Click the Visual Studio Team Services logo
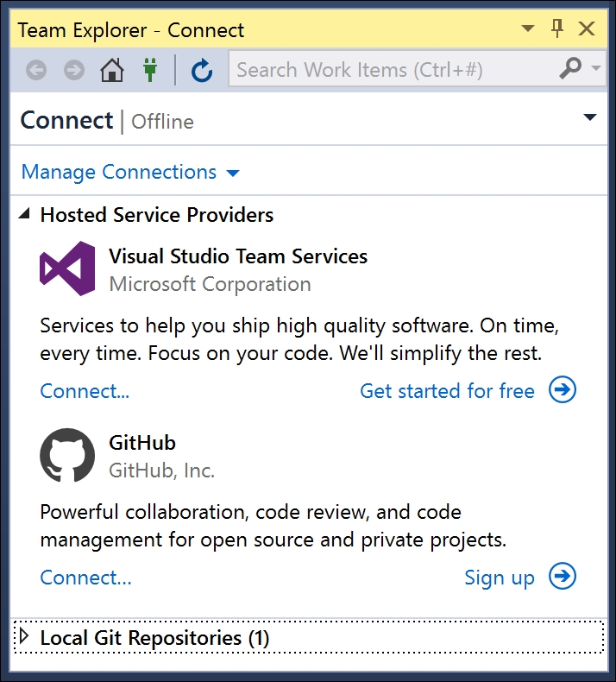This screenshot has height=682, width=616. click(x=67, y=268)
